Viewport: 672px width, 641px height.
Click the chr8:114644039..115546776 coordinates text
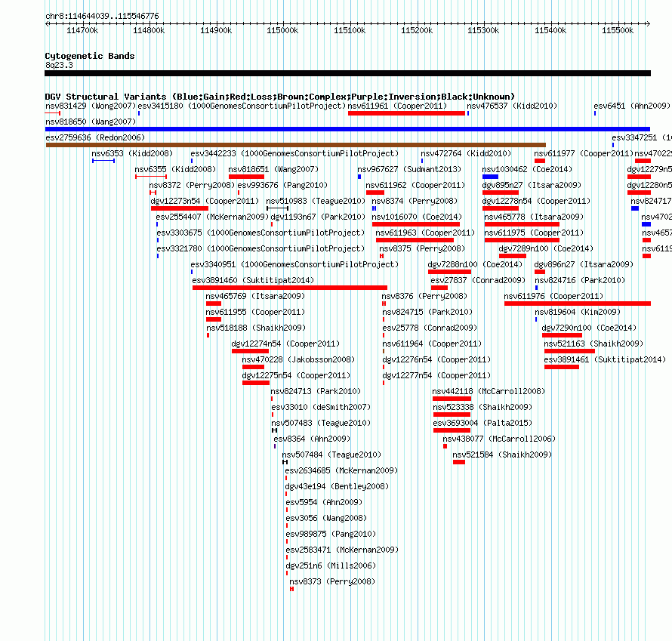103,17
